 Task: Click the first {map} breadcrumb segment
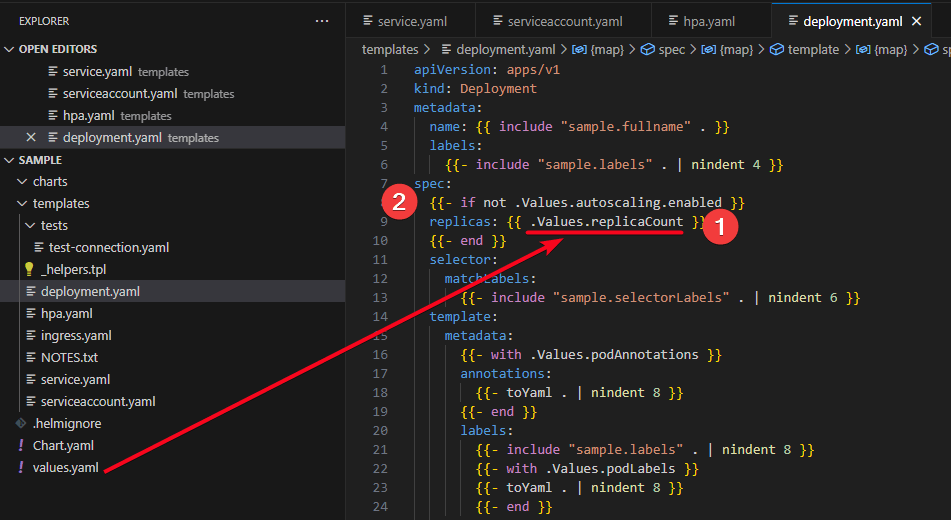point(607,50)
